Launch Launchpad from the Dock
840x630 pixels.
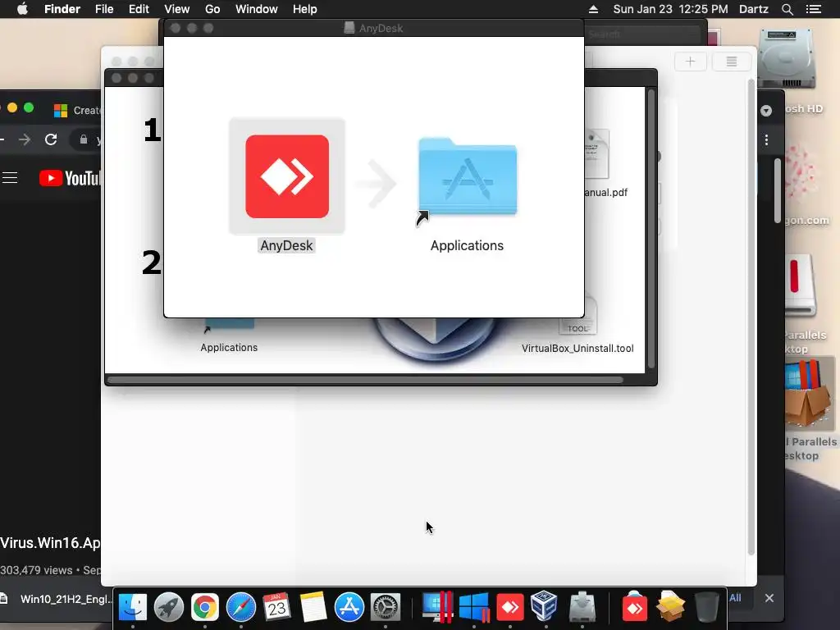169,607
